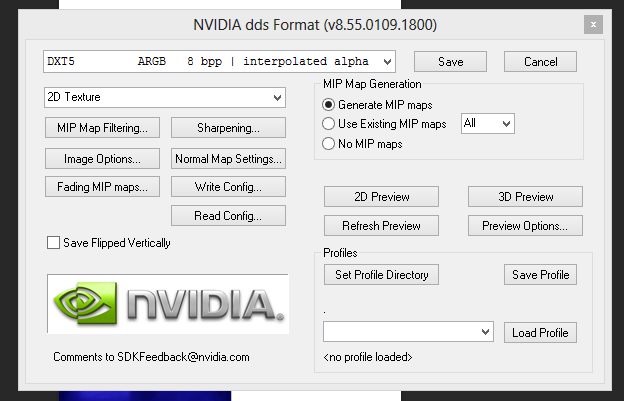Click Read Config button
This screenshot has width=624, height=401.
228,216
